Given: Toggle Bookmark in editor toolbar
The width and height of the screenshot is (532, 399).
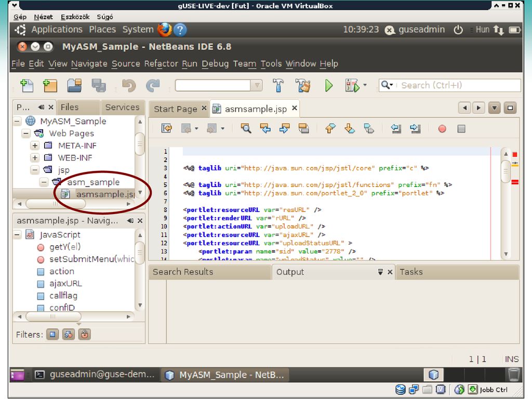Looking at the screenshot, I should coord(369,128).
